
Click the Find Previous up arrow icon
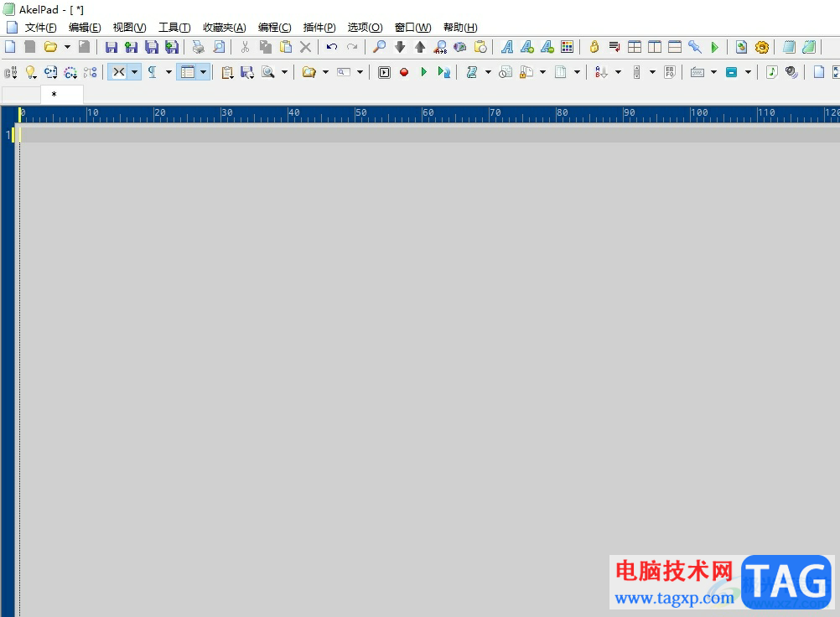420,47
